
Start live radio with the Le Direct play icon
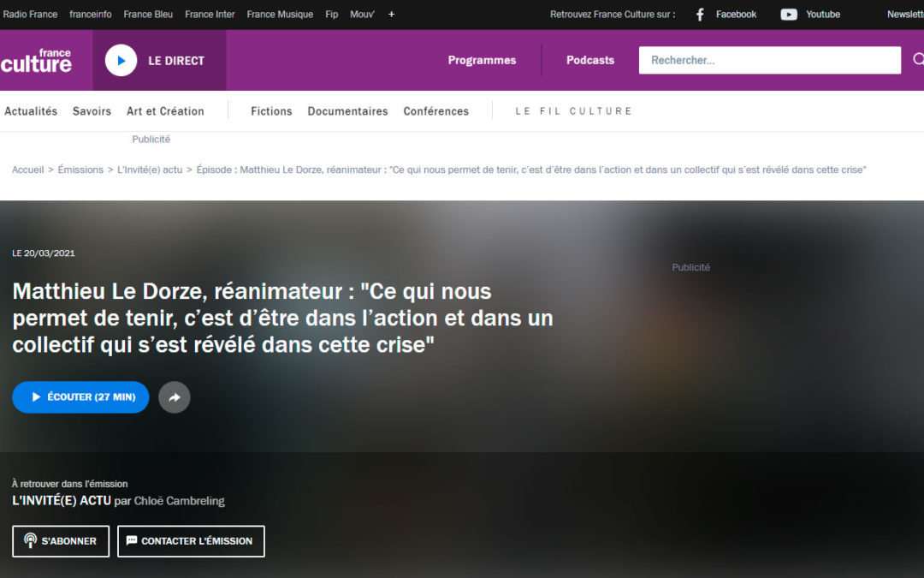point(121,60)
